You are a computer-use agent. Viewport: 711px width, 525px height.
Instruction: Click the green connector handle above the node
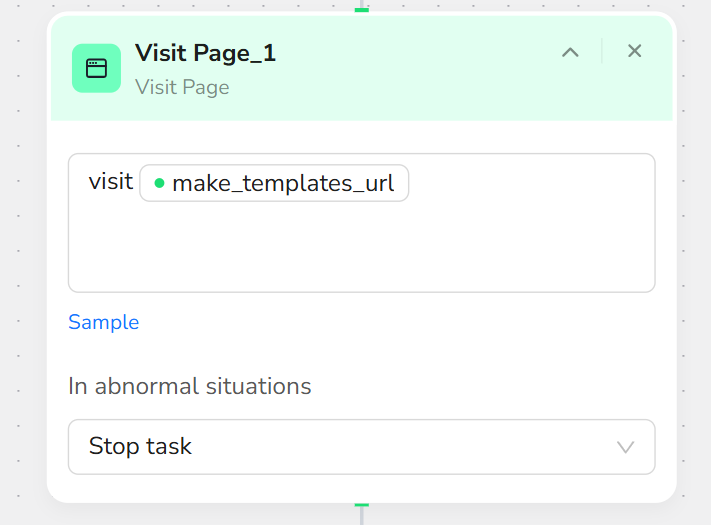tap(361, 10)
